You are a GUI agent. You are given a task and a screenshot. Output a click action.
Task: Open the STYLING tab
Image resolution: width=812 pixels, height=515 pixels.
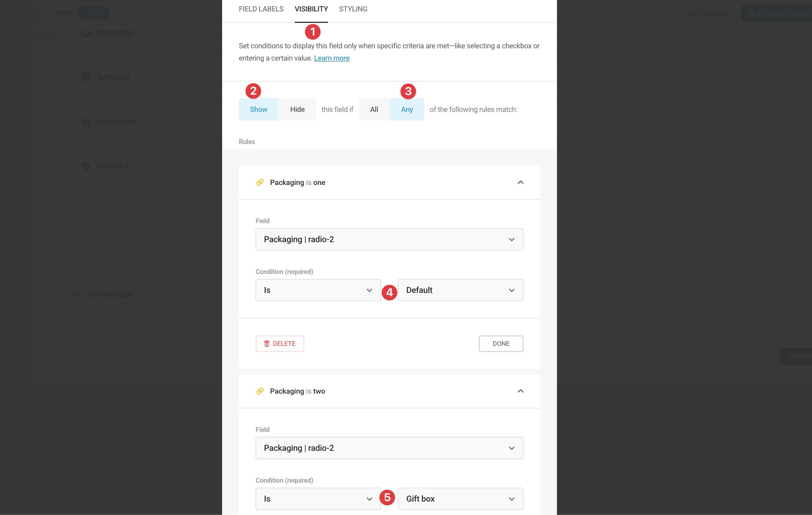click(x=353, y=9)
